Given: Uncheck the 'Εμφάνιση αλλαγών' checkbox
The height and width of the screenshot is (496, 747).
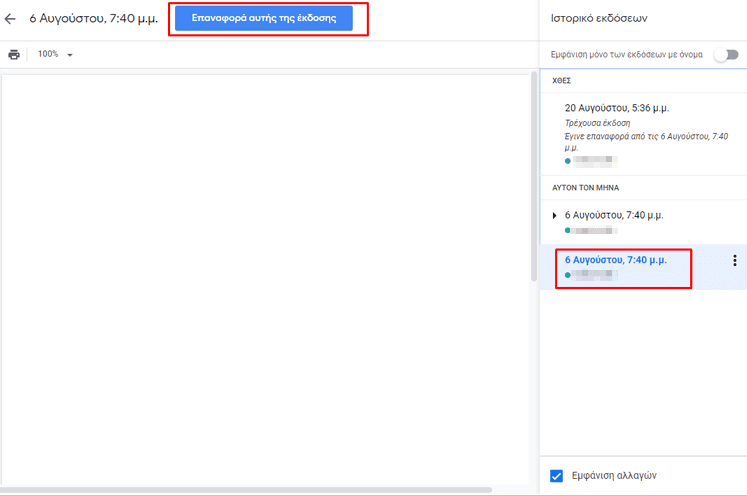Looking at the screenshot, I should click(x=556, y=476).
